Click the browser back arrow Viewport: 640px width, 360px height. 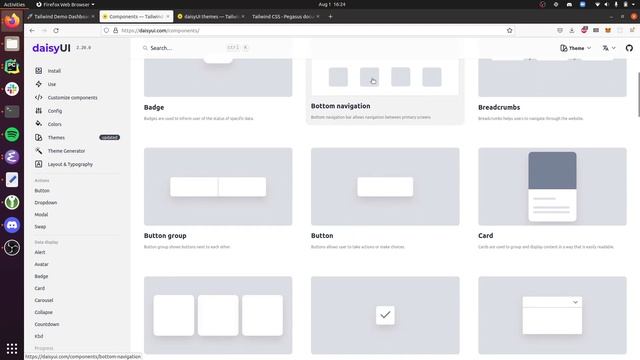[32, 31]
